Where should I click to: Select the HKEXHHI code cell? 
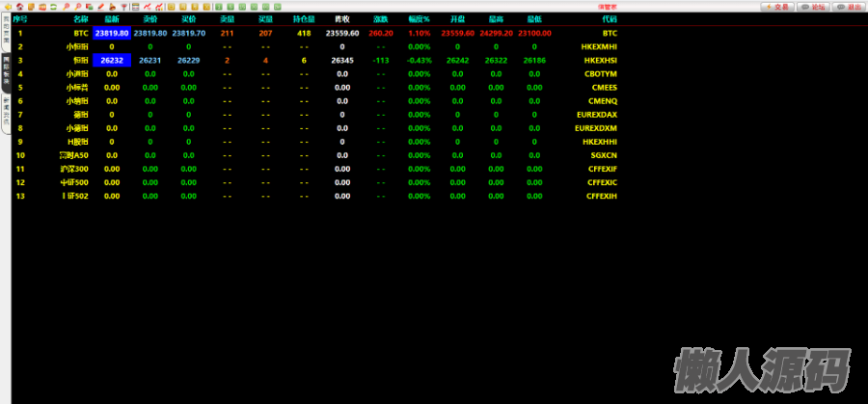pos(600,142)
